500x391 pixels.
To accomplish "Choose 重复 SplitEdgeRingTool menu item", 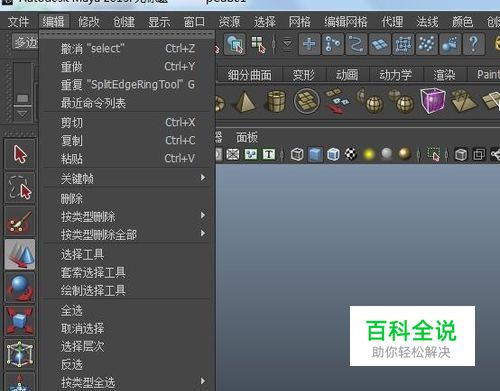I will [128, 85].
